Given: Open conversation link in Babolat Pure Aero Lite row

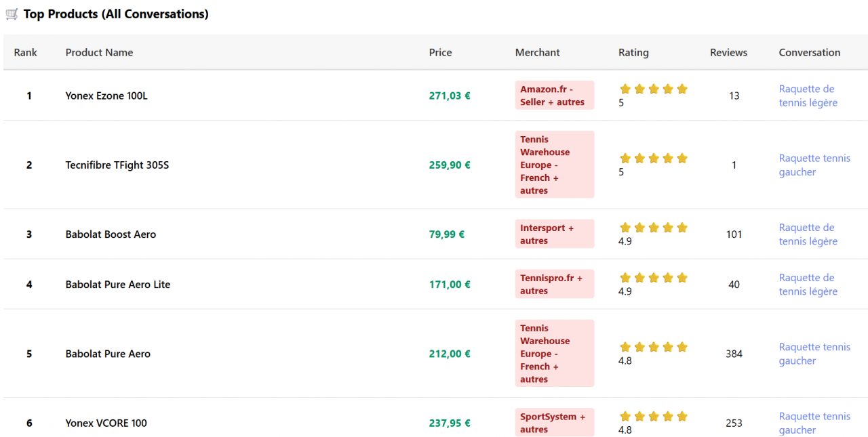Looking at the screenshot, I should pyautogui.click(x=808, y=285).
